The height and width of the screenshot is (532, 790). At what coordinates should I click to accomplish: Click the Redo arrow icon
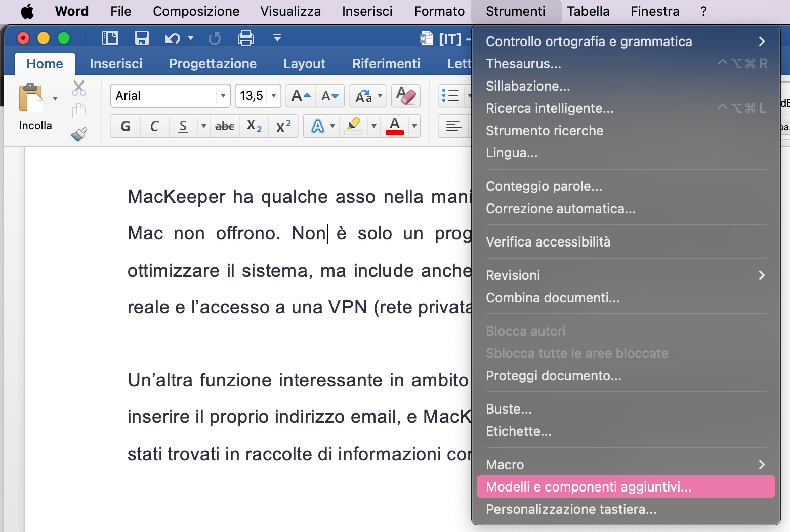pos(215,38)
